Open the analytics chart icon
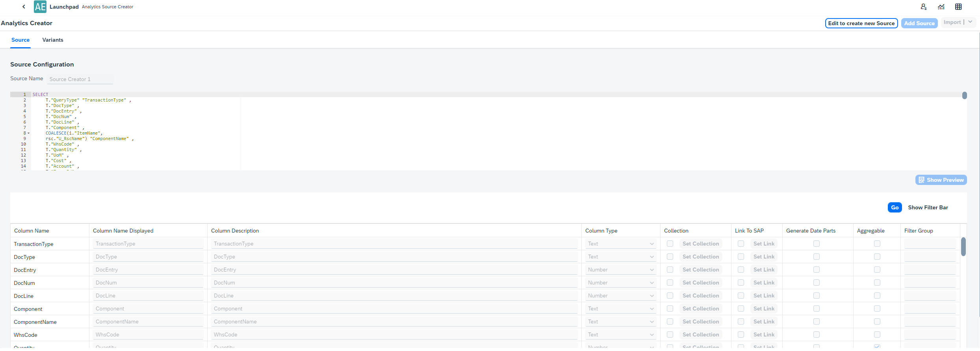 (x=941, y=7)
